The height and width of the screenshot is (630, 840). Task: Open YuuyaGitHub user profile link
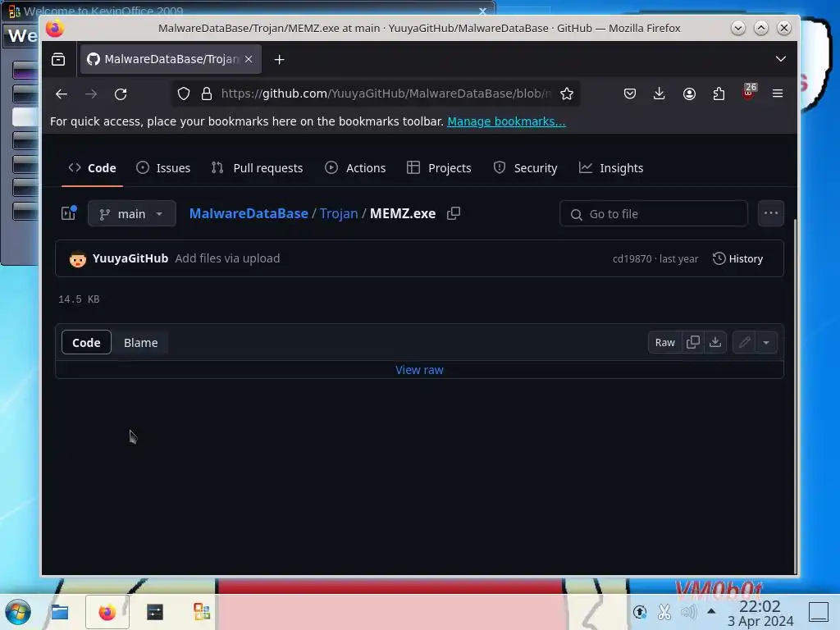[x=130, y=258]
